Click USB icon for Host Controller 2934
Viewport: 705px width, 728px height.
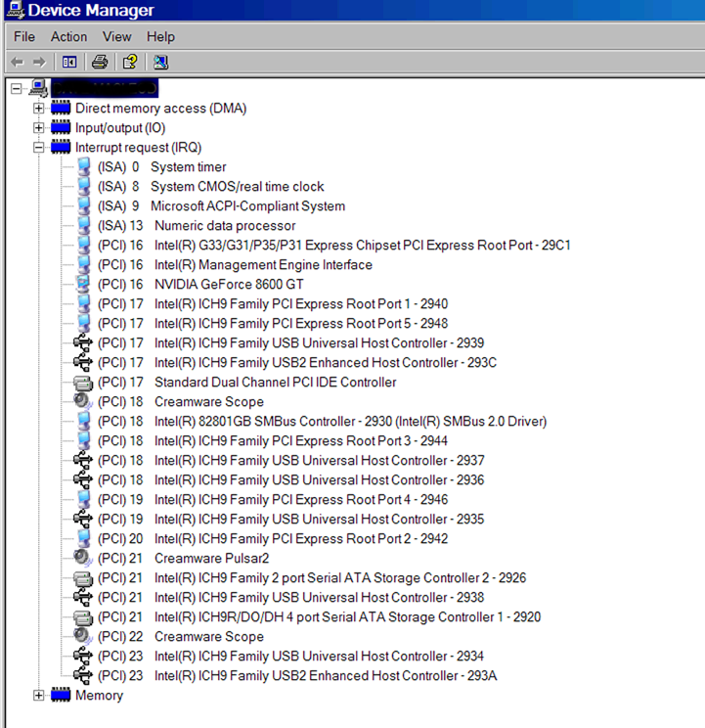click(83, 656)
